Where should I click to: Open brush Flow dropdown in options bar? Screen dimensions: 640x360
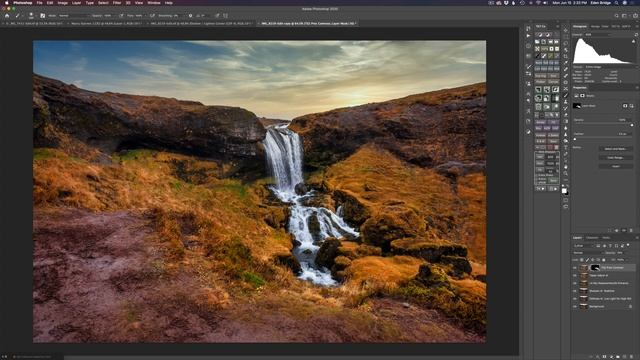point(140,16)
